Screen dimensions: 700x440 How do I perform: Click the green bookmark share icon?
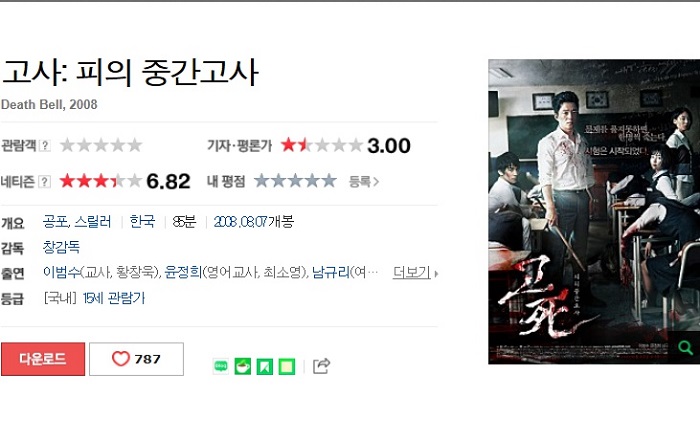[265, 366]
